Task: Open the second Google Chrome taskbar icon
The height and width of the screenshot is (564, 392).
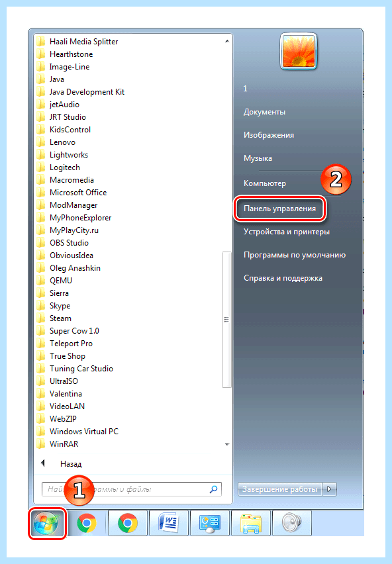Action: pos(128,524)
